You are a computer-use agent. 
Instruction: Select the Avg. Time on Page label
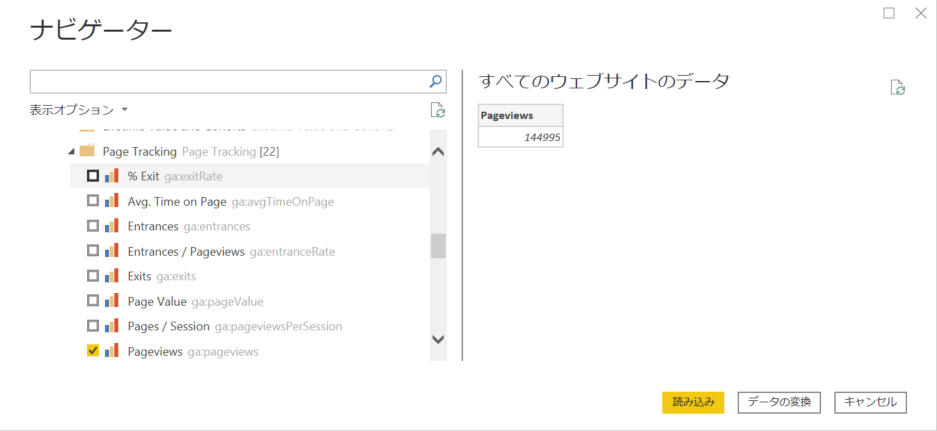[x=177, y=202]
